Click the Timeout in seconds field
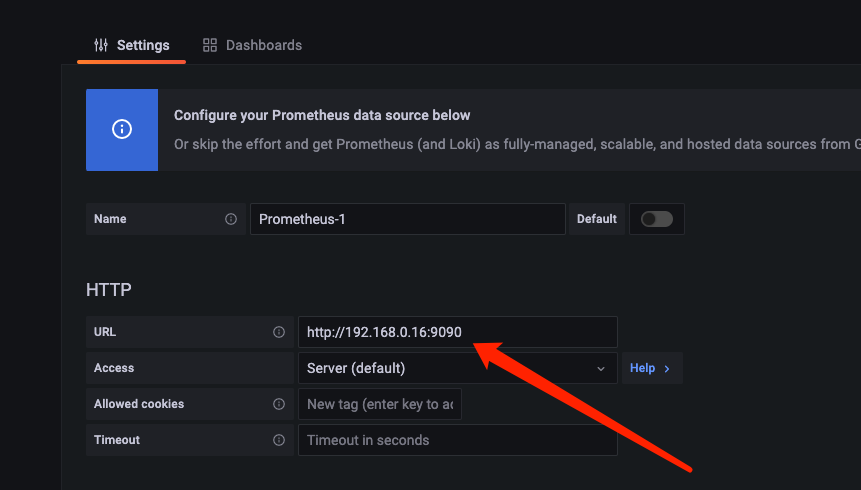Viewport: 861px width, 490px height. coord(457,440)
